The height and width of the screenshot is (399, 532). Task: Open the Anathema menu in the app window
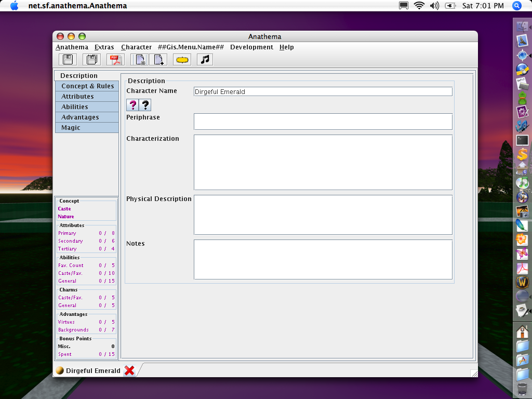(72, 47)
